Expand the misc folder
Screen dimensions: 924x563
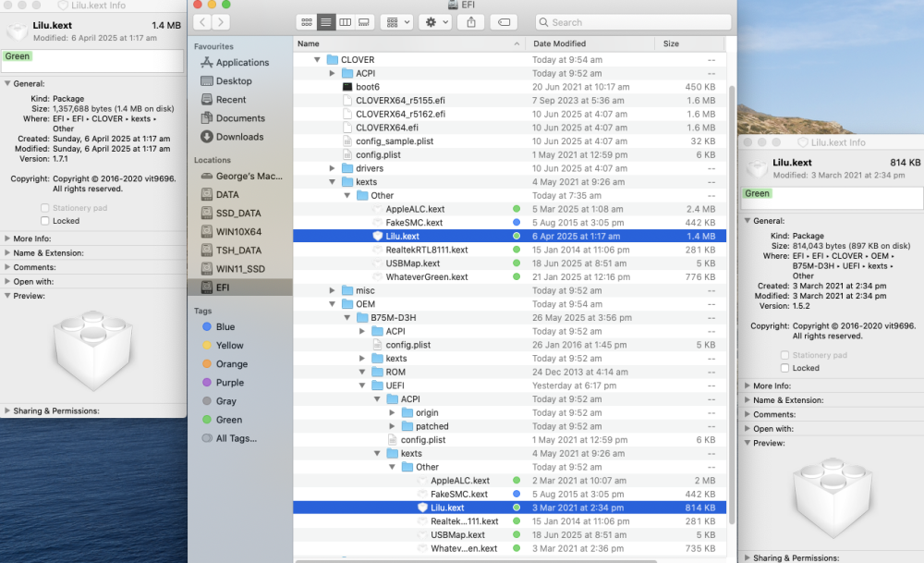[x=333, y=290]
